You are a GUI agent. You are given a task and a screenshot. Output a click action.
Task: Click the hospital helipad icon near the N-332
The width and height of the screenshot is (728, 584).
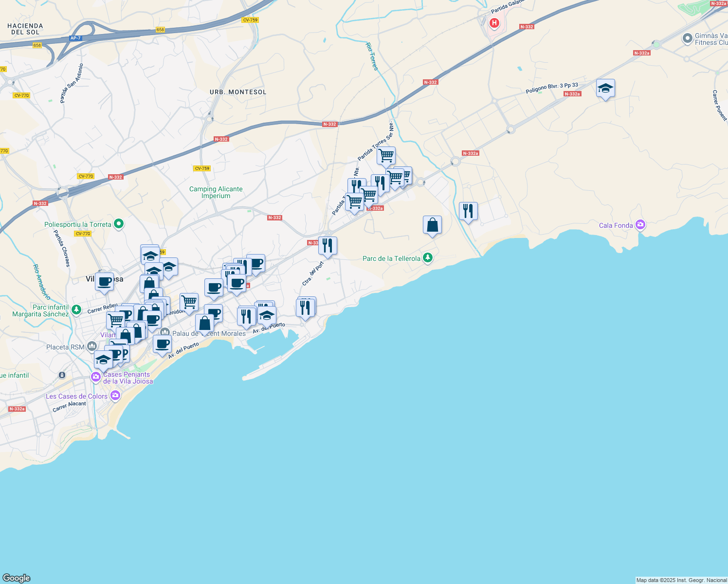(494, 22)
